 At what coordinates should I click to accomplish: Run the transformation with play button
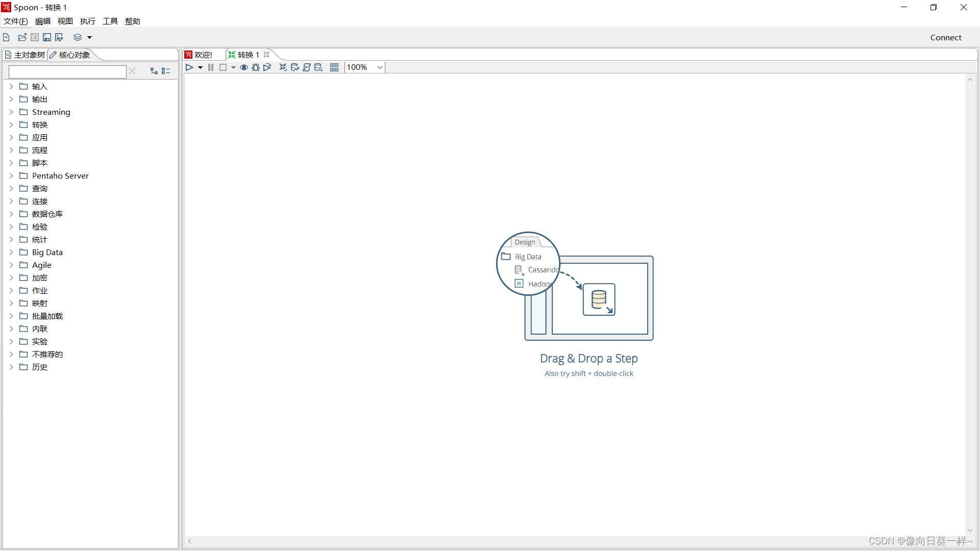coord(189,67)
